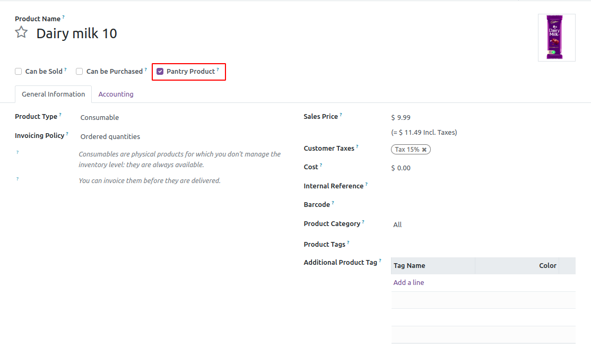Check the Can be Purchased option
Screen dimensions: 591x364
click(x=80, y=72)
